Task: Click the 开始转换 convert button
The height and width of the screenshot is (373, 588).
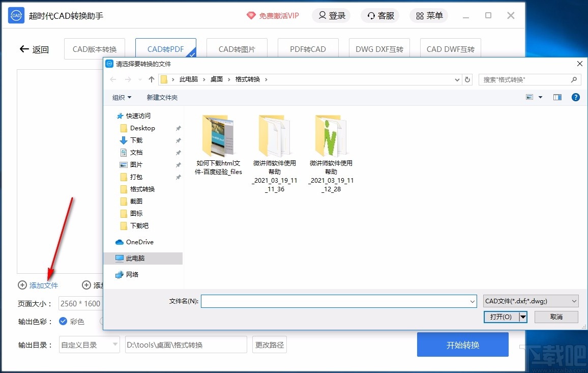Action: [462, 345]
